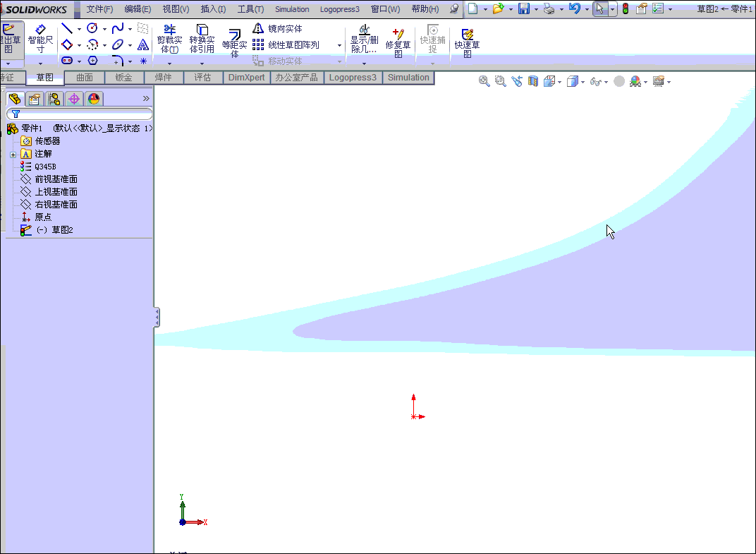
Task: Click 镜向实体 mirror entities tool
Action: point(278,29)
